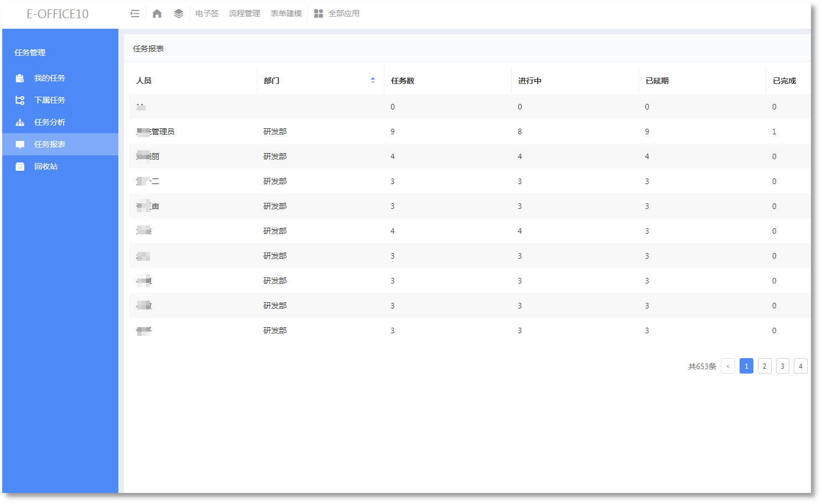Screen dimensions: 822x504
Task: Open the stacked layers icon in the top bar
Action: point(179,14)
